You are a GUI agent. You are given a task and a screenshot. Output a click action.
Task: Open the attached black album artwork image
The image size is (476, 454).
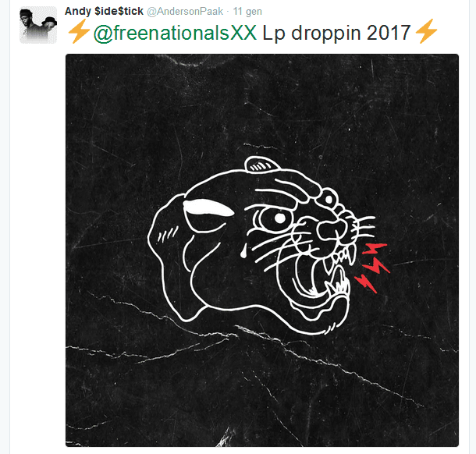262,250
